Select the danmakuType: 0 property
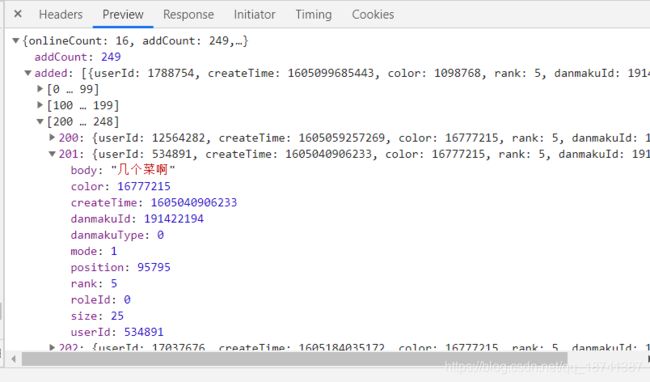 tap(117, 235)
